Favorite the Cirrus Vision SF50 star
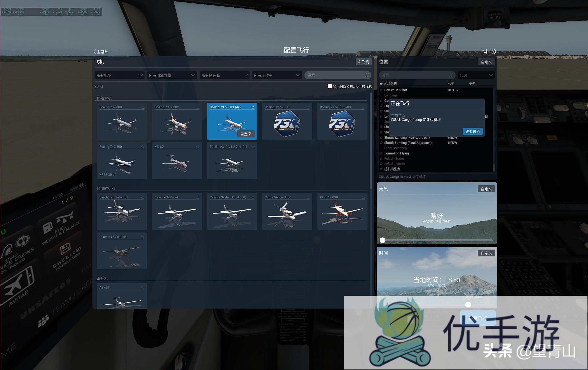Viewport: 588px width, 370px height. point(308,197)
